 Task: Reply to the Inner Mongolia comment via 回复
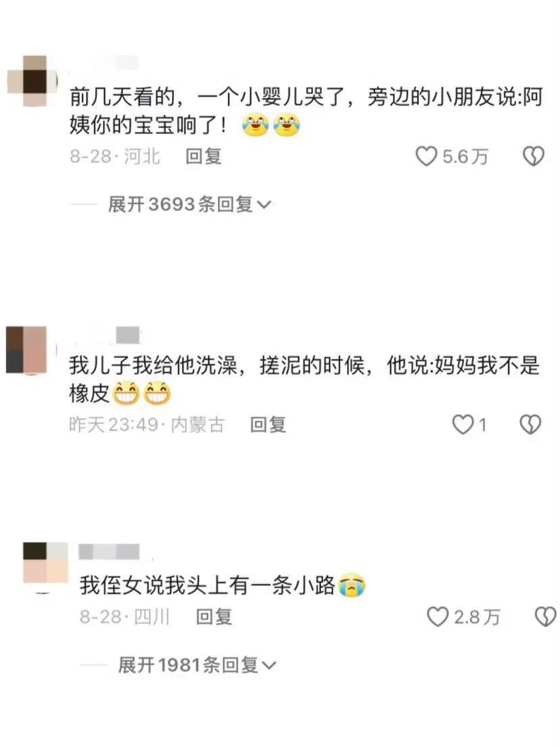[268, 424]
